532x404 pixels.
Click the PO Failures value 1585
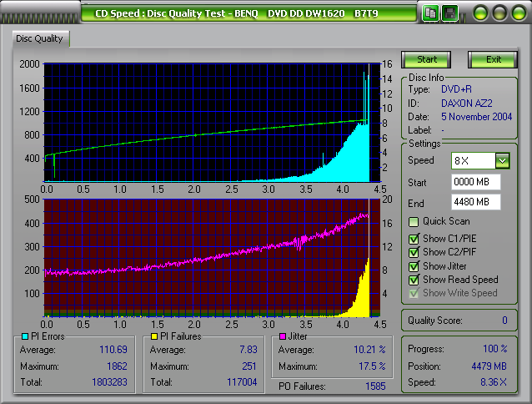375,386
